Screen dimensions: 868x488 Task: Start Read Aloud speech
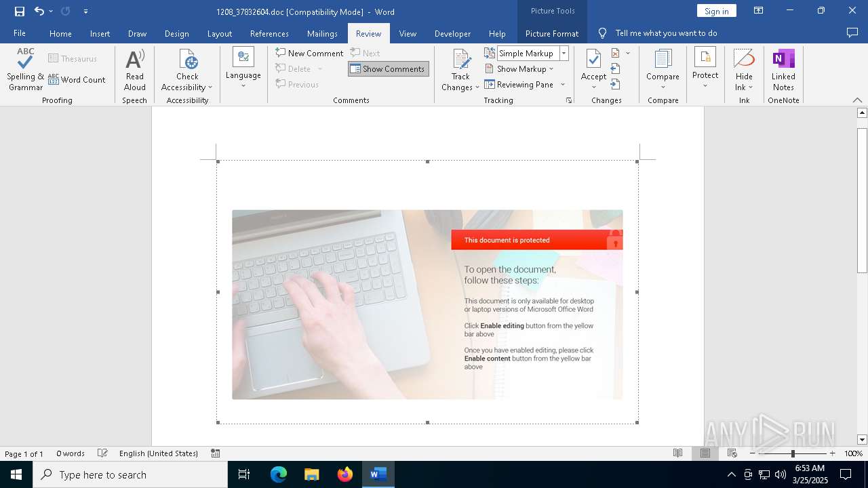134,70
